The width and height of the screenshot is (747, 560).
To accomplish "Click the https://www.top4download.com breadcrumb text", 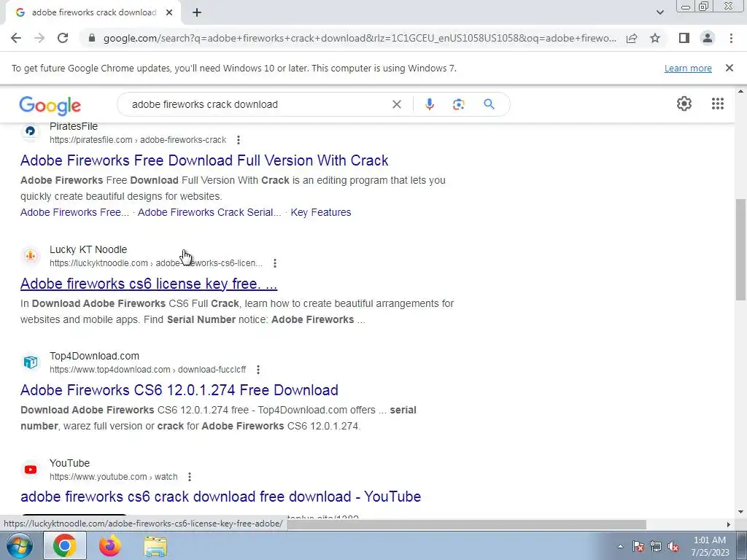I will click(x=109, y=370).
